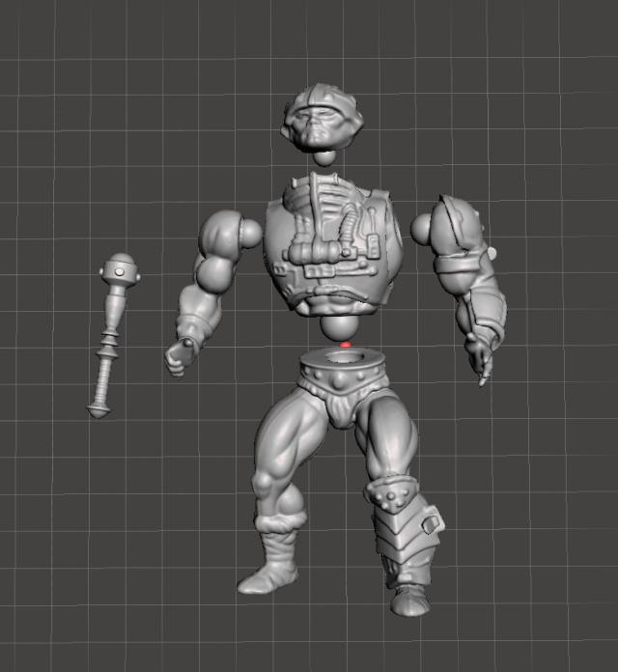Select the mace weapon model
Screen dimensions: 618x672
(x=112, y=335)
